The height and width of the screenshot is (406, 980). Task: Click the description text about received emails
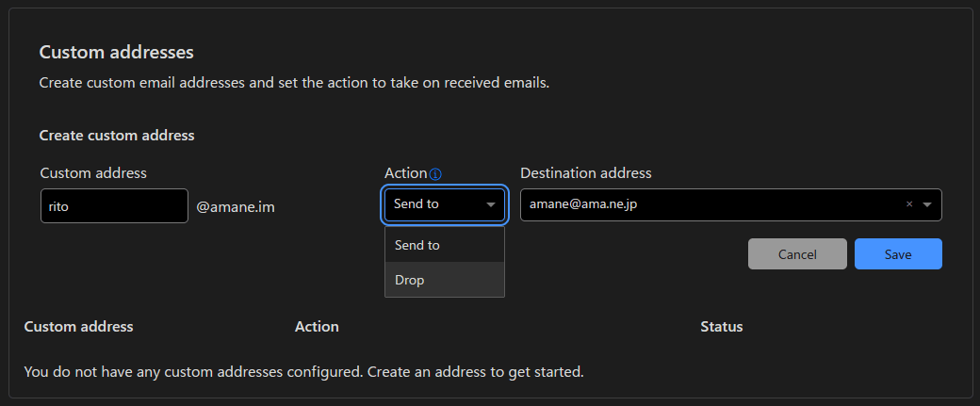[294, 83]
